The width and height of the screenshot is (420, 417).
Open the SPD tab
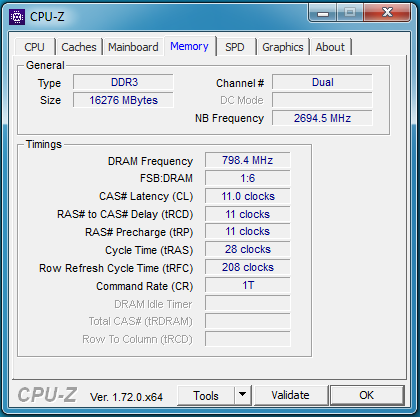click(235, 47)
